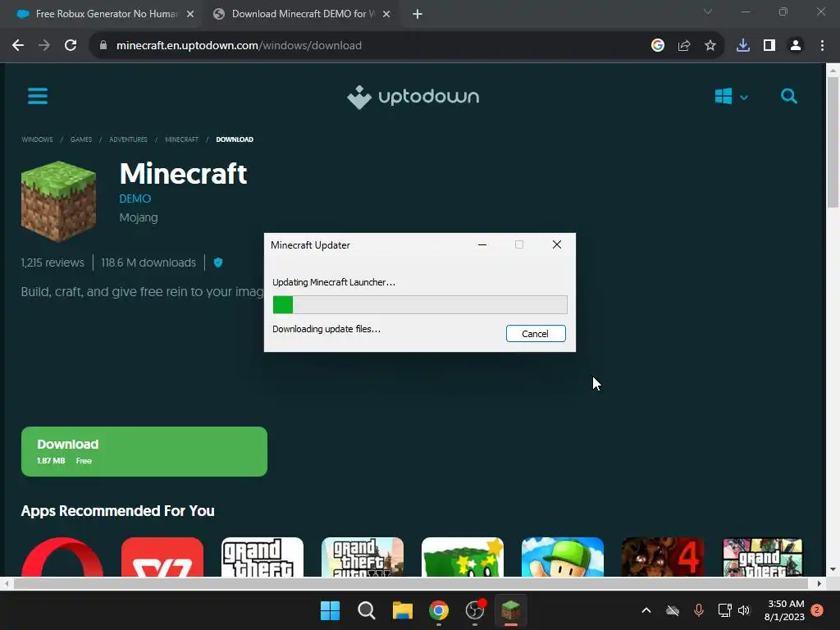Click the Minecraft grass block icon

point(58,202)
